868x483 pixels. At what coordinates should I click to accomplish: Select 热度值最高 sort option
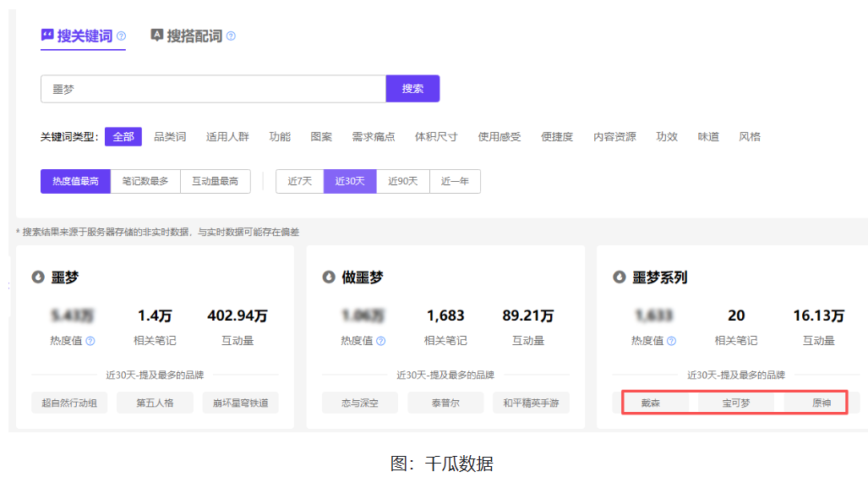click(75, 181)
